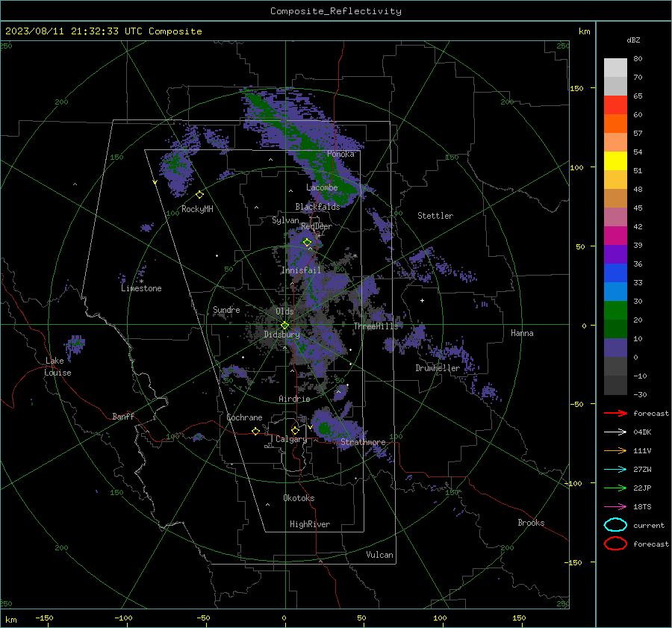
Task: Pick the dark gray swatch above -30 dBZ
Action: (x=615, y=385)
